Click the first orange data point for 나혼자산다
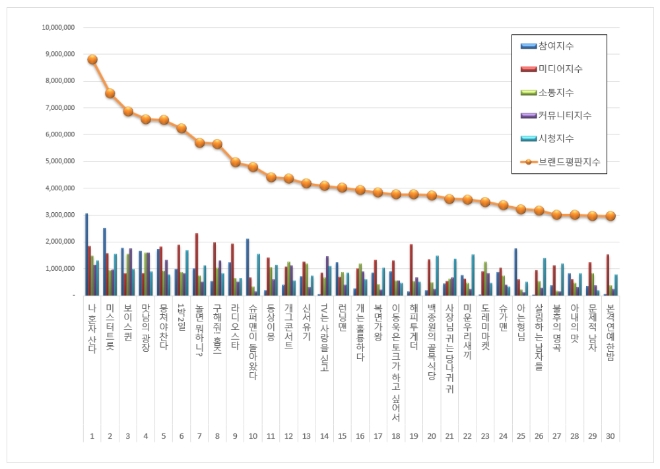The image size is (660, 469). pos(92,59)
